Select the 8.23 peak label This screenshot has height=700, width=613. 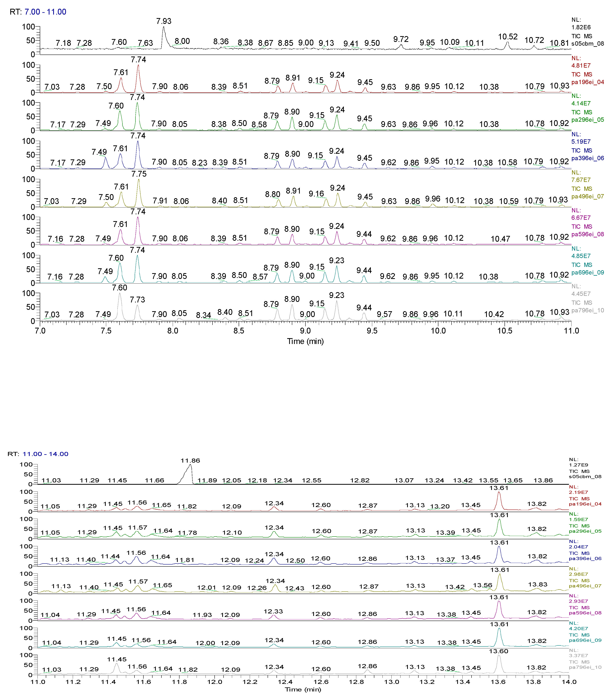tap(199, 163)
